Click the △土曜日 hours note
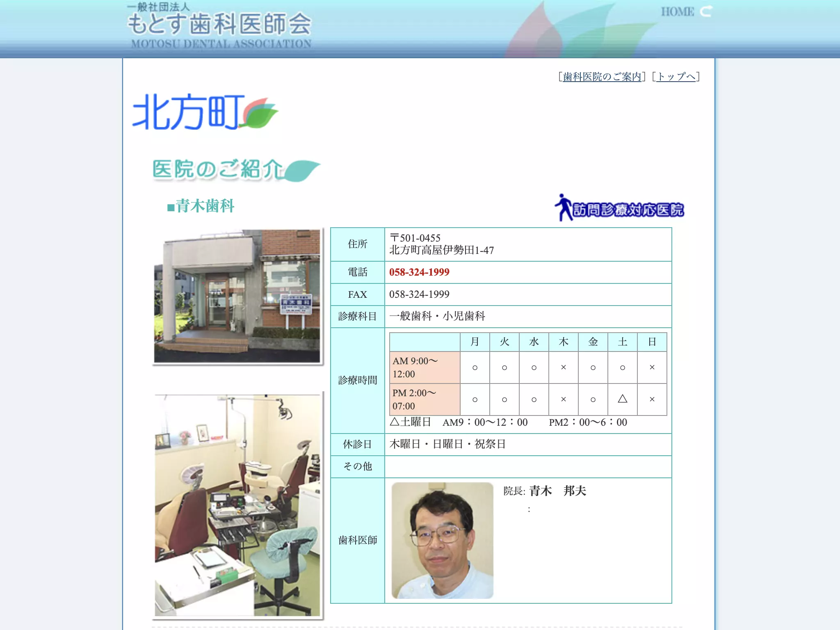Screen dimensions: 840x630 [x=508, y=422]
